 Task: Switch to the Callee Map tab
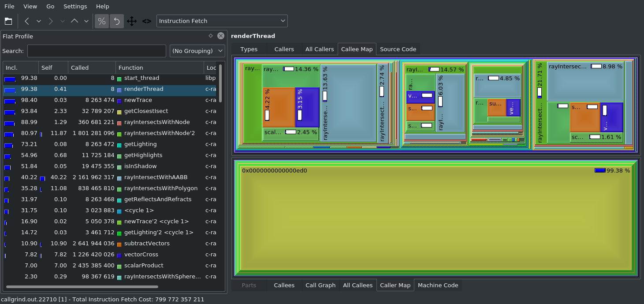point(357,49)
